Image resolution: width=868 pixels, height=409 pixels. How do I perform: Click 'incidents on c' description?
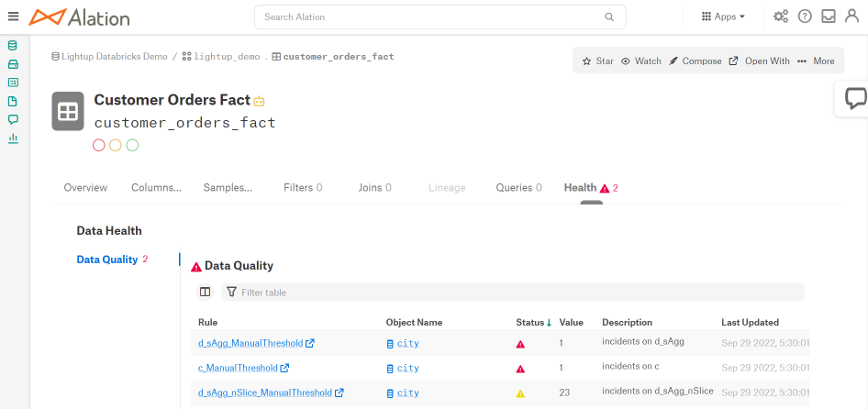[630, 366]
